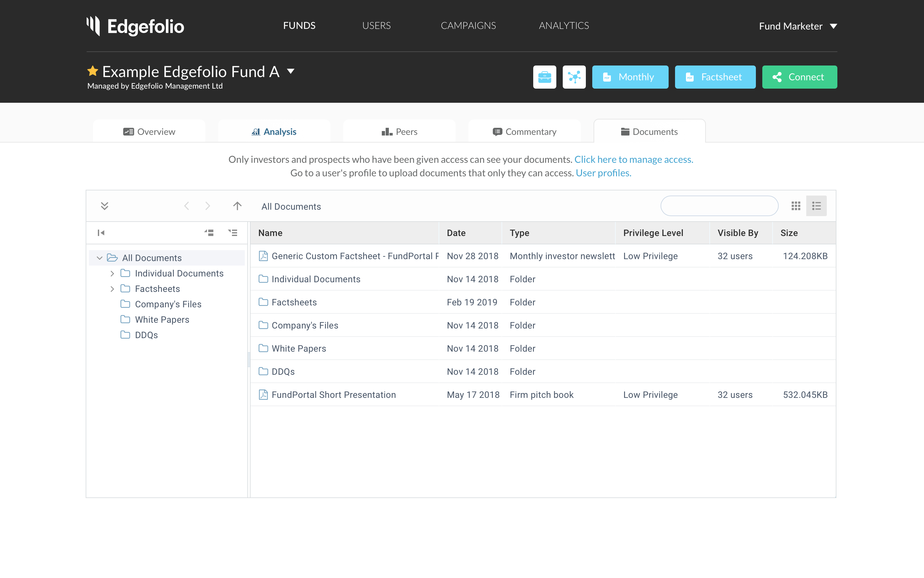Click the '32 users' cell for FundPortal Presentation

tap(735, 395)
